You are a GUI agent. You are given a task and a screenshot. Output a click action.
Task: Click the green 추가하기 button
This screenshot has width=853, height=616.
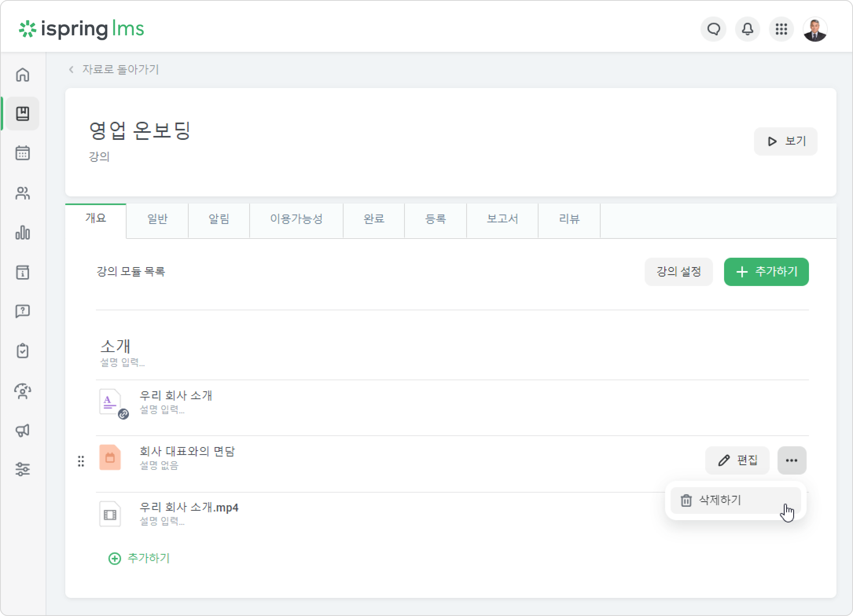[x=766, y=272]
